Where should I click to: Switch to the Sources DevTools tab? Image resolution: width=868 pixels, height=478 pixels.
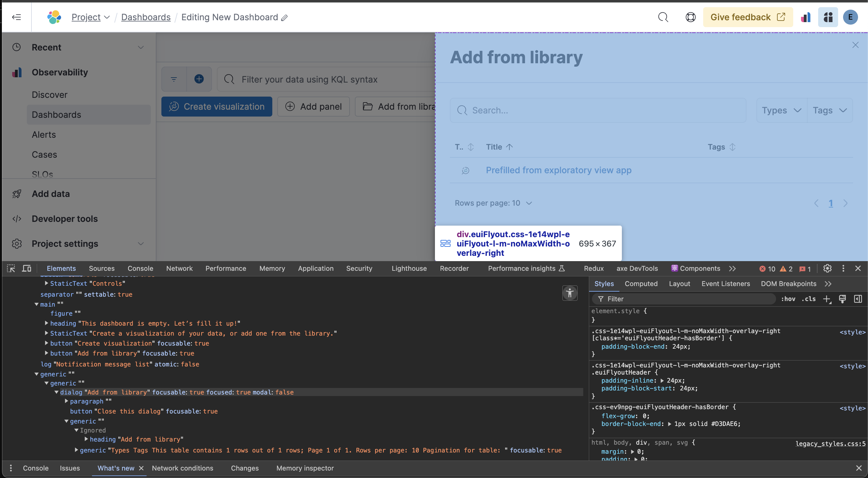[102, 269]
